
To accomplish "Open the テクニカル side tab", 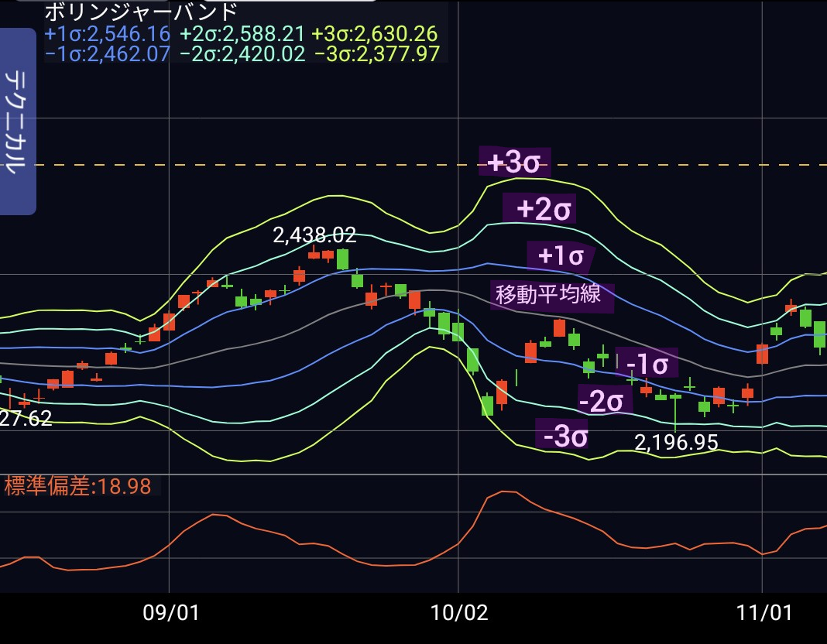I will pos(18,122).
